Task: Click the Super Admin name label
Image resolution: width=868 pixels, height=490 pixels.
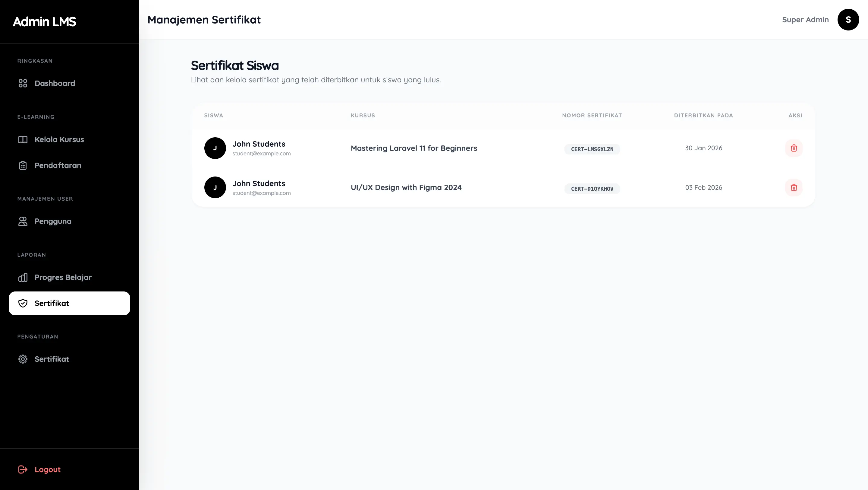Action: [805, 20]
